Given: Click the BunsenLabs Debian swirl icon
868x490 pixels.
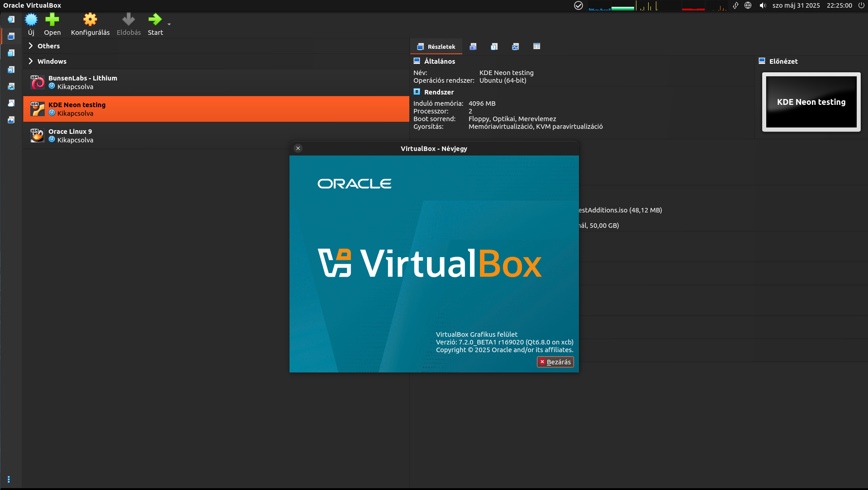Looking at the screenshot, I should coord(38,82).
